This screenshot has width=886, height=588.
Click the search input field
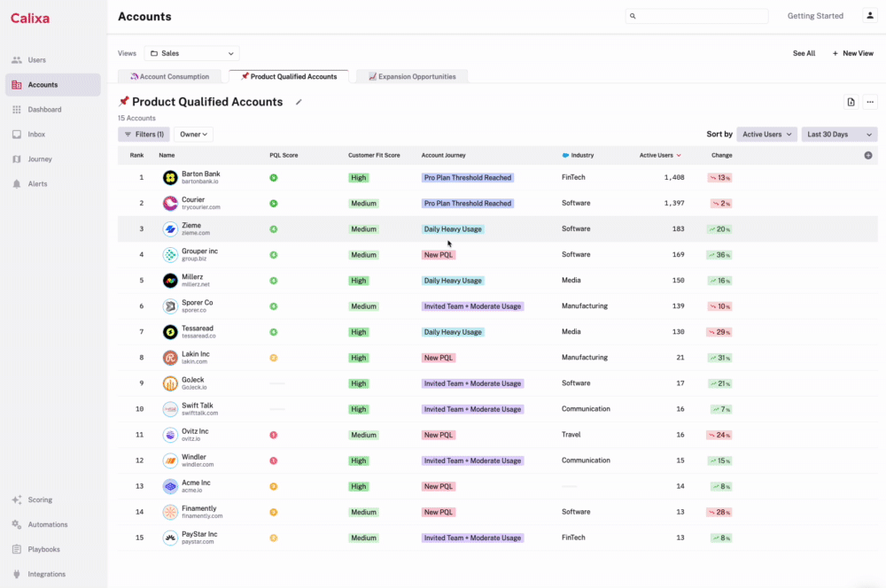point(696,16)
